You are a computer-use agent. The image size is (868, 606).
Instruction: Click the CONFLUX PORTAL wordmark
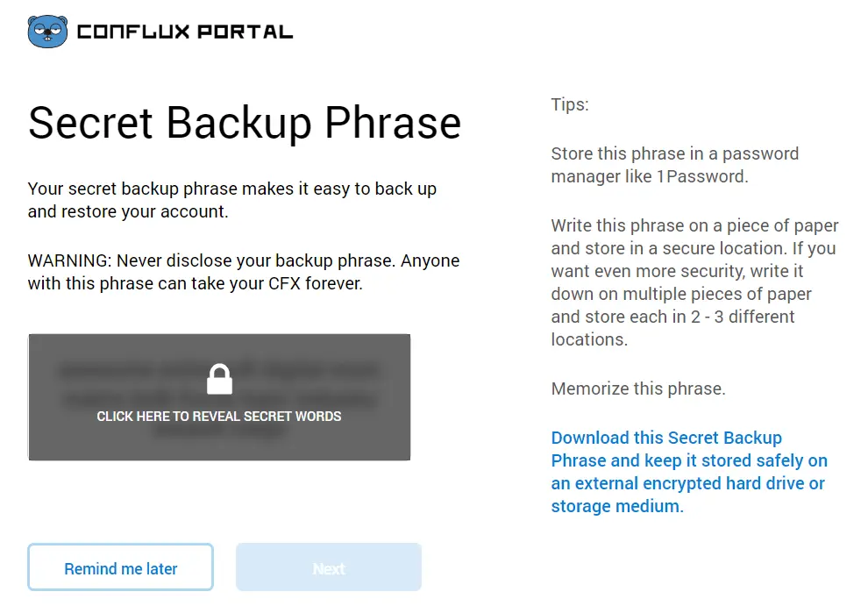[184, 30]
